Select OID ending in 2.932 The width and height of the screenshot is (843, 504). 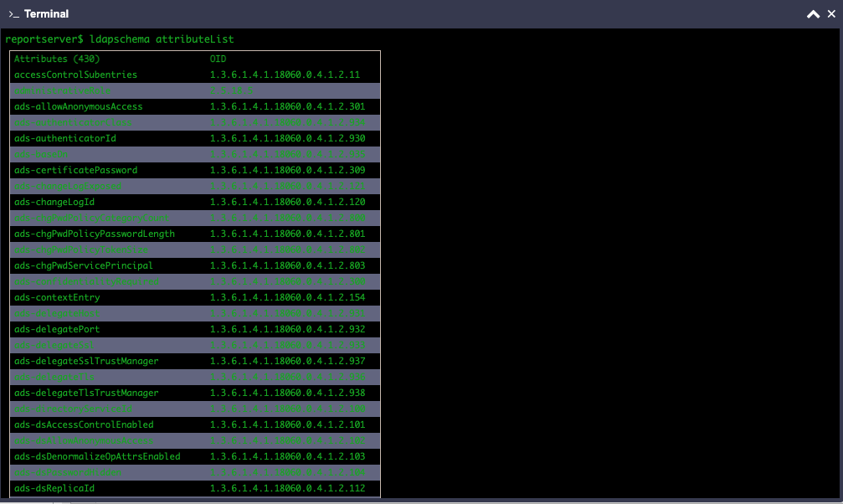click(x=288, y=329)
